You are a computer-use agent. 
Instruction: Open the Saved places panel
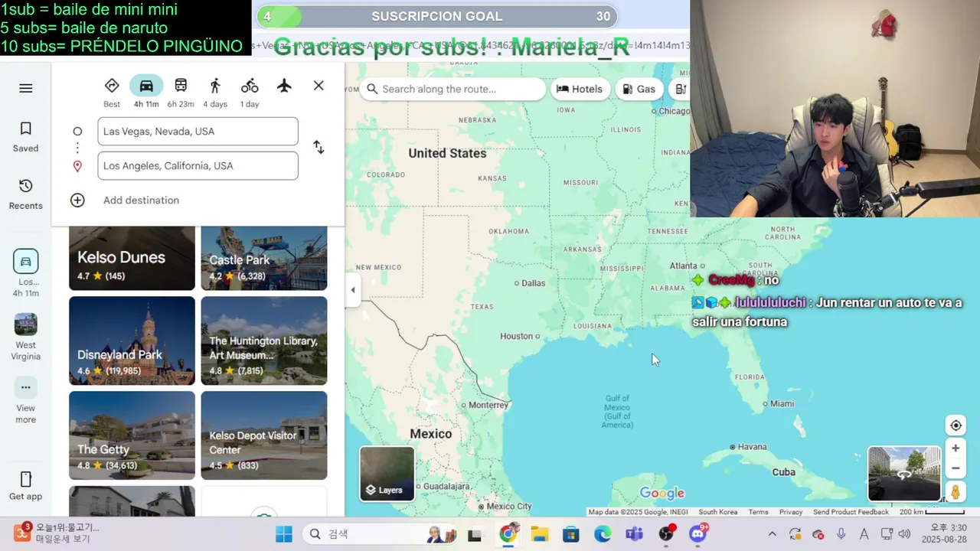tap(25, 137)
